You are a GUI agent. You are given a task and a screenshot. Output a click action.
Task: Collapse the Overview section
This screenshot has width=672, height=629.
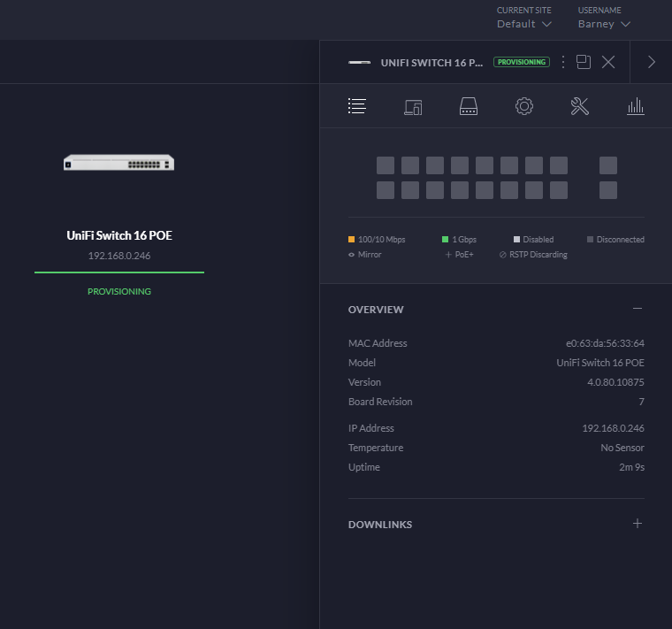638,309
